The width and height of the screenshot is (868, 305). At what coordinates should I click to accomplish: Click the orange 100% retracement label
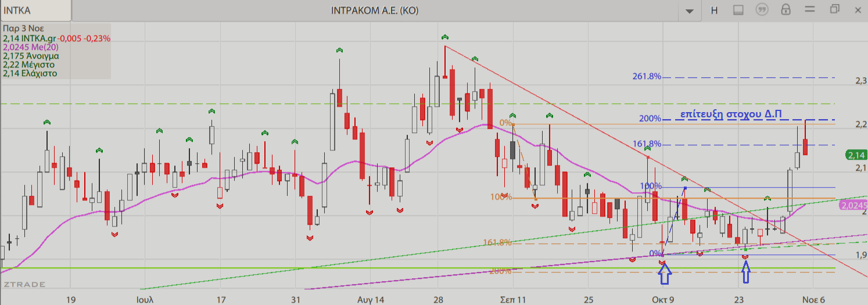click(501, 197)
